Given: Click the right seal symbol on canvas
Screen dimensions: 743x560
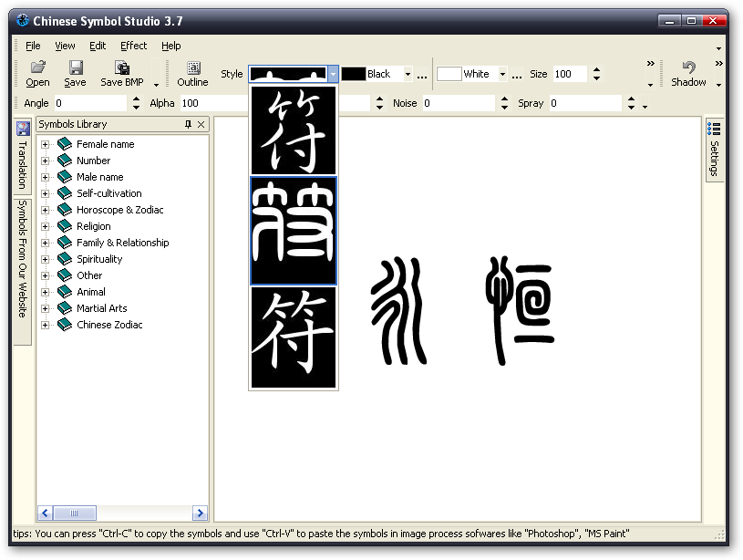Looking at the screenshot, I should pyautogui.click(x=520, y=311).
